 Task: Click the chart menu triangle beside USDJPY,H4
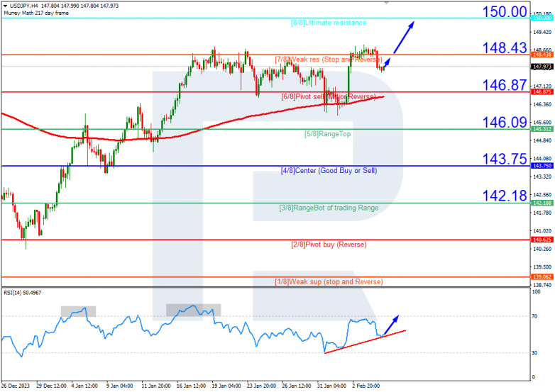pos(5,6)
